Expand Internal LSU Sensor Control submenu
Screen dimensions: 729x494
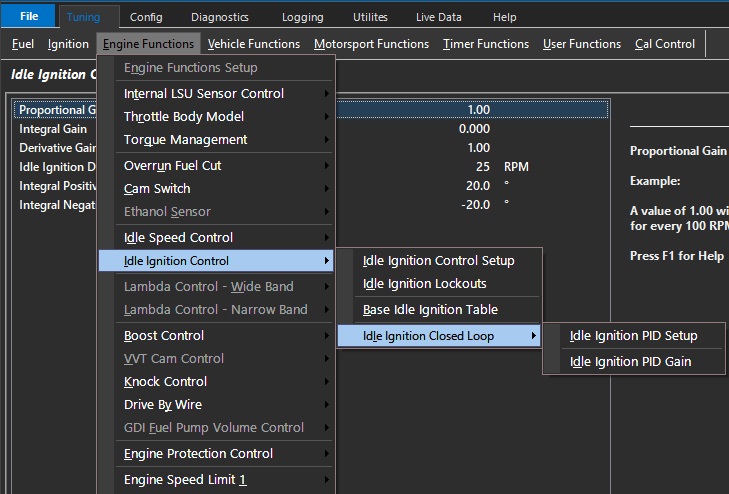[204, 94]
